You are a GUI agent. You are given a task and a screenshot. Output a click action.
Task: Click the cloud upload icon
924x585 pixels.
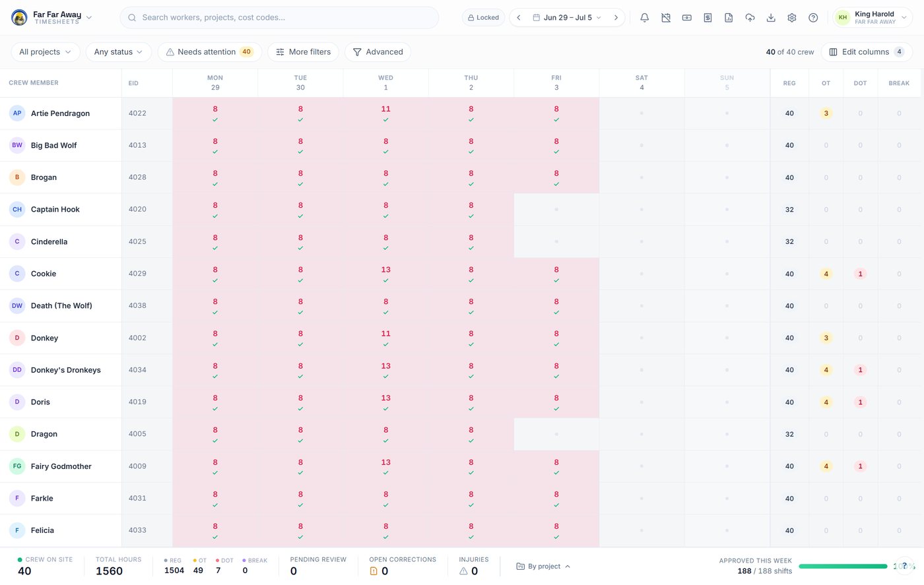[x=750, y=18]
